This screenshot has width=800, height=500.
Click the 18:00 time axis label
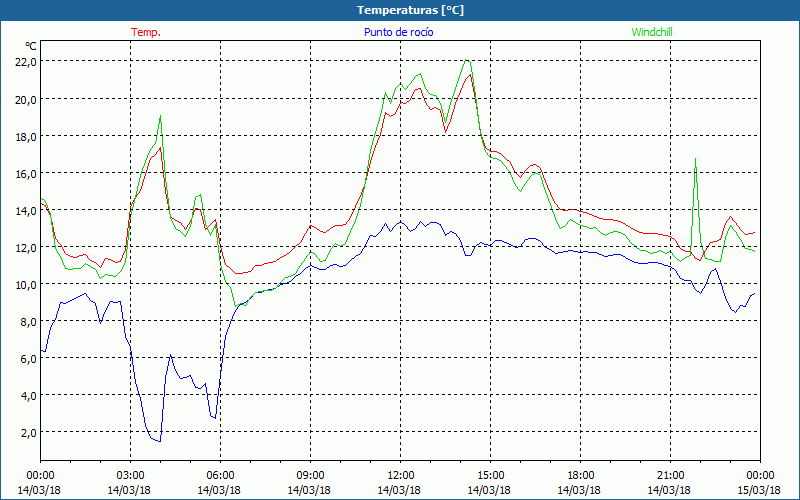(581, 476)
